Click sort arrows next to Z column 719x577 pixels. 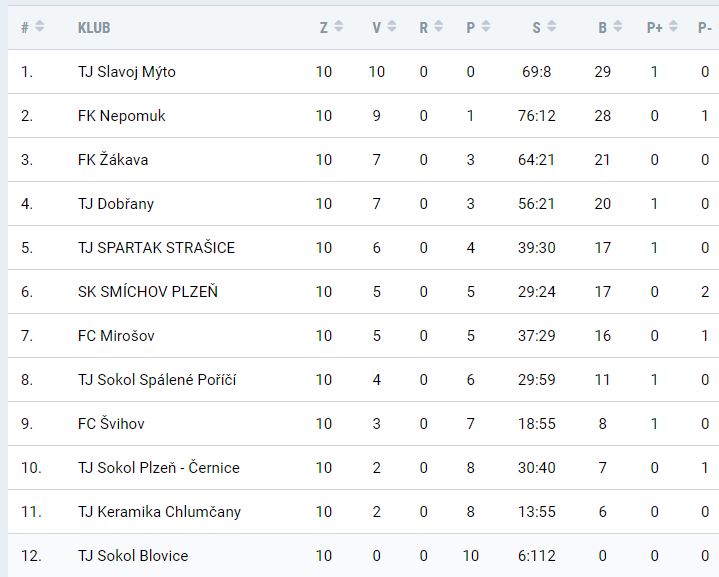[338, 27]
